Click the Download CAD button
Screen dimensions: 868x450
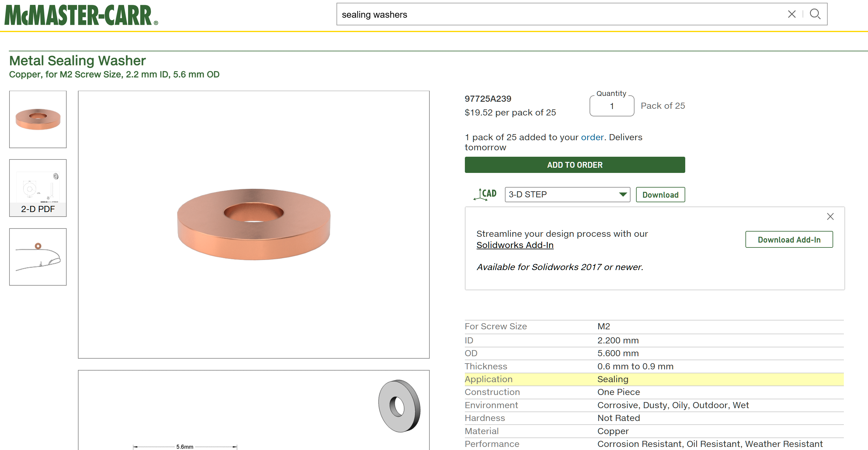point(660,195)
